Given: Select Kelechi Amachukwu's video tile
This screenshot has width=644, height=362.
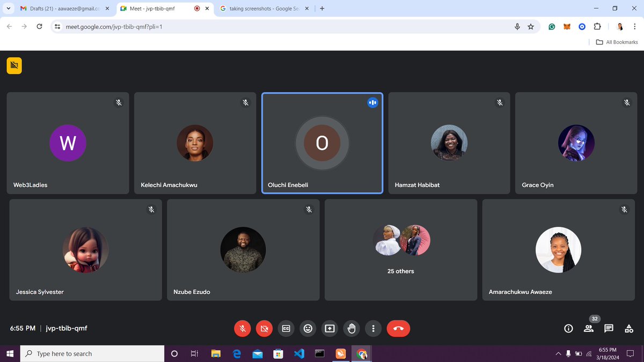Looking at the screenshot, I should click(195, 143).
